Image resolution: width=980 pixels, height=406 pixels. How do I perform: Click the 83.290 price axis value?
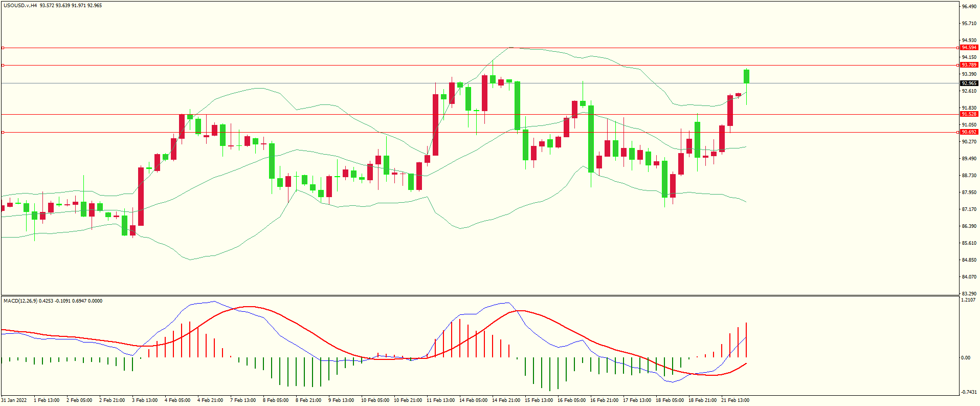pos(969,294)
